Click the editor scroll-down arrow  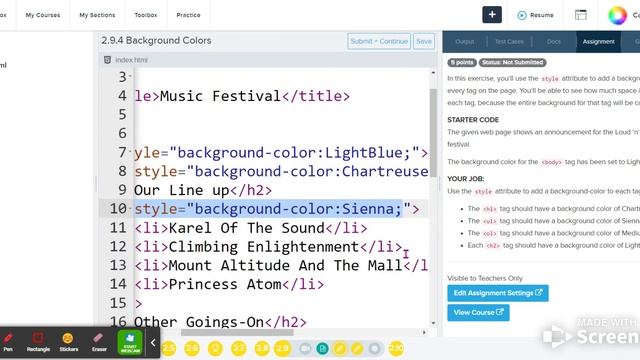click(x=433, y=323)
